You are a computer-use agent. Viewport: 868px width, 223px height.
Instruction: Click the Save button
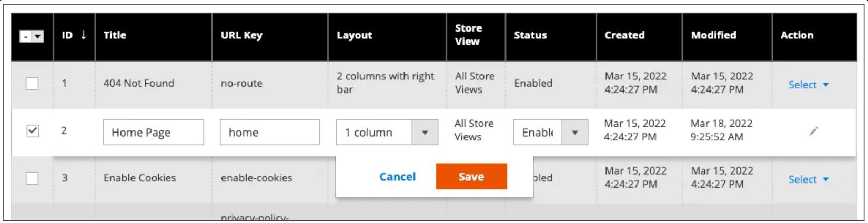pyautogui.click(x=471, y=176)
